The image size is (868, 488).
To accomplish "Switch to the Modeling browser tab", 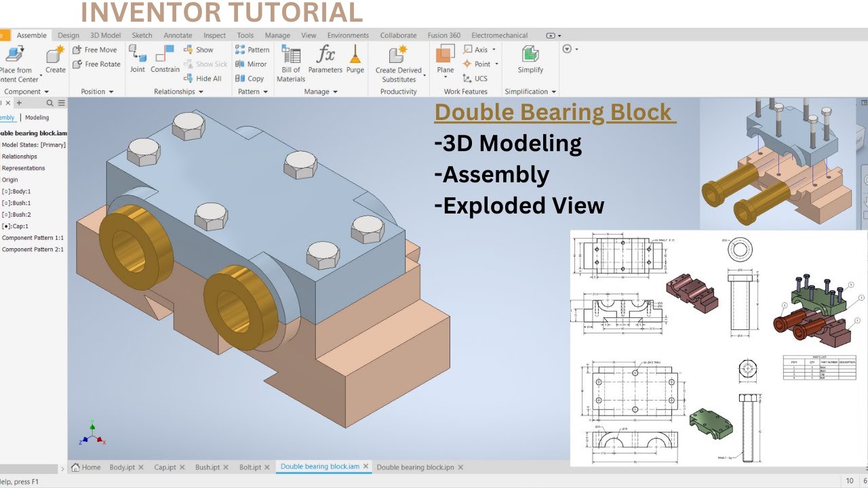I will 37,117.
